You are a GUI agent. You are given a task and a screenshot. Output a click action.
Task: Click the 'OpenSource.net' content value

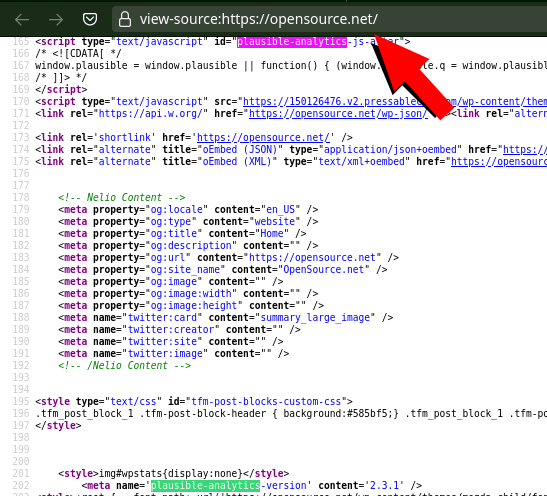pos(324,270)
